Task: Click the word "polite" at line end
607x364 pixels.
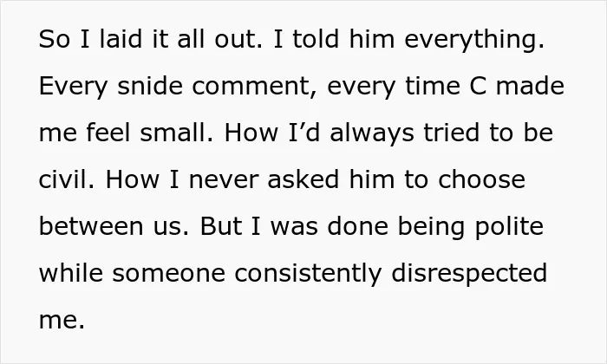Action: tap(509, 228)
